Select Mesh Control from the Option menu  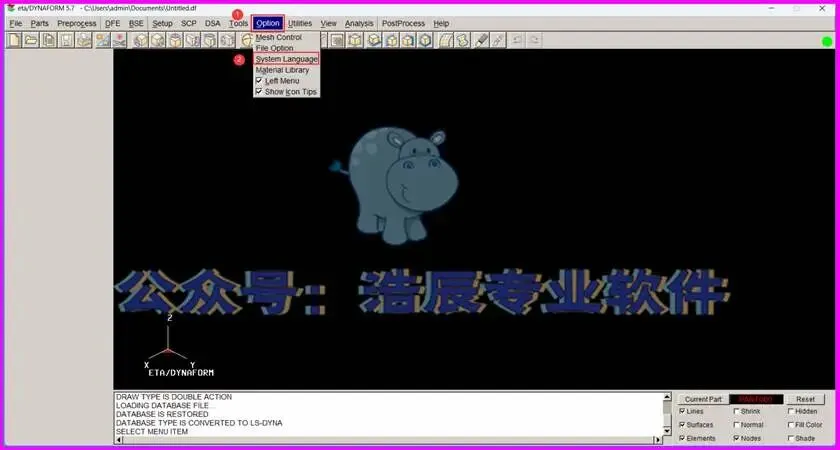point(279,38)
